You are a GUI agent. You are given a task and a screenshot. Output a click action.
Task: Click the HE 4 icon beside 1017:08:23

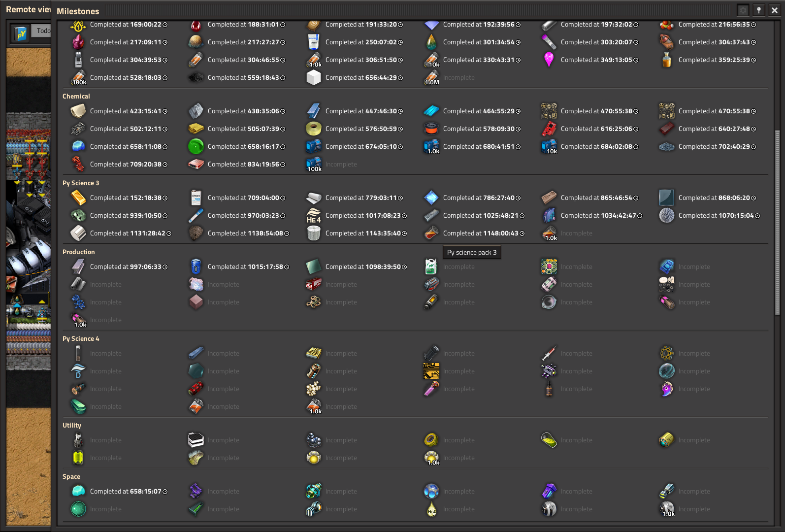coord(314,216)
